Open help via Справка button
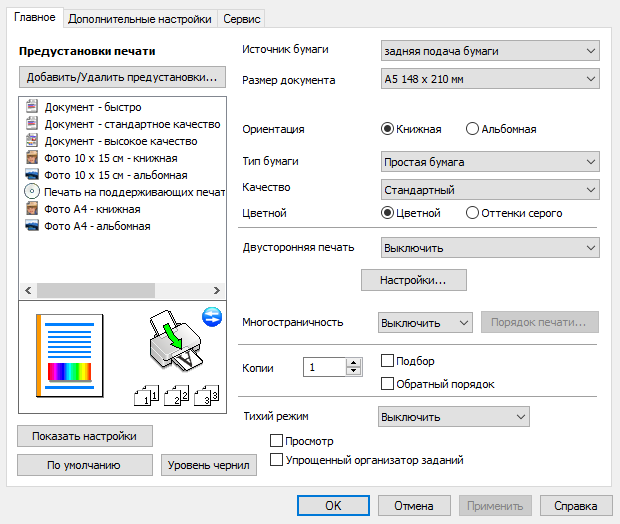620x524 pixels. click(x=576, y=505)
